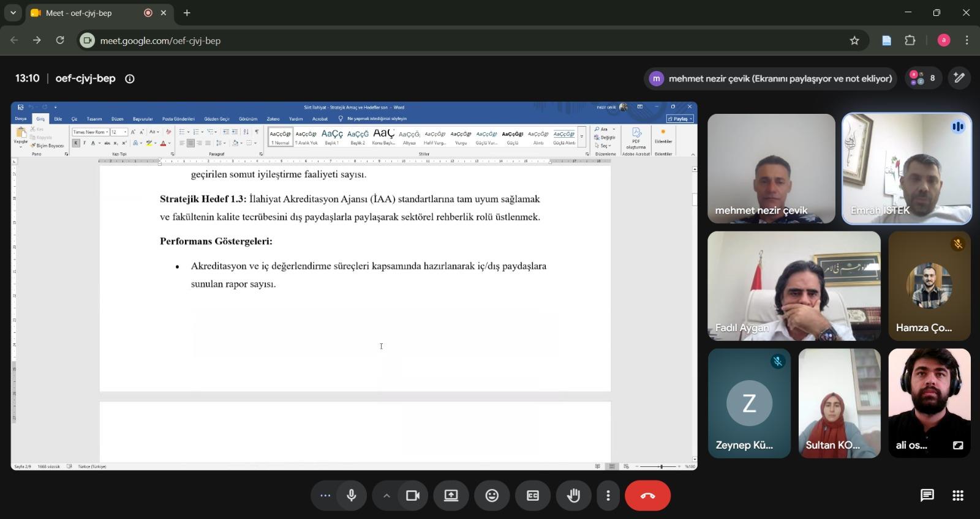980x519 pixels.
Task: Reload the Meet page
Action: pos(60,40)
